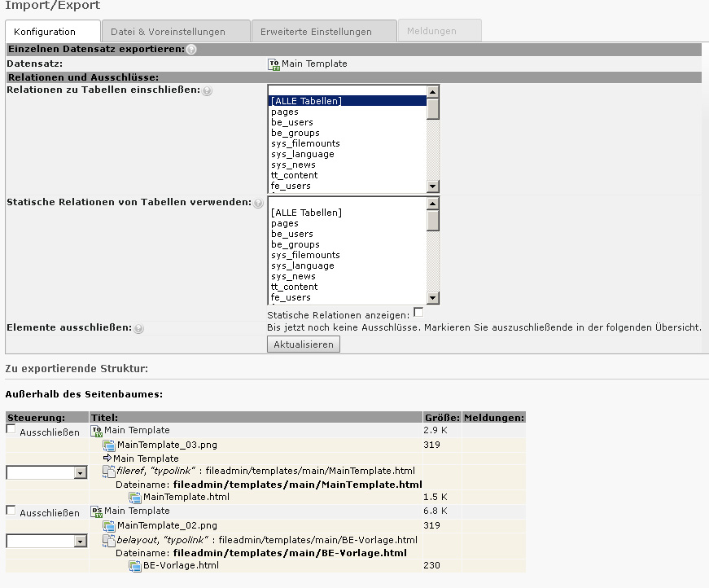Click the TO icon in the Datensatz row
Screen dimensions: 709x588
(274, 64)
